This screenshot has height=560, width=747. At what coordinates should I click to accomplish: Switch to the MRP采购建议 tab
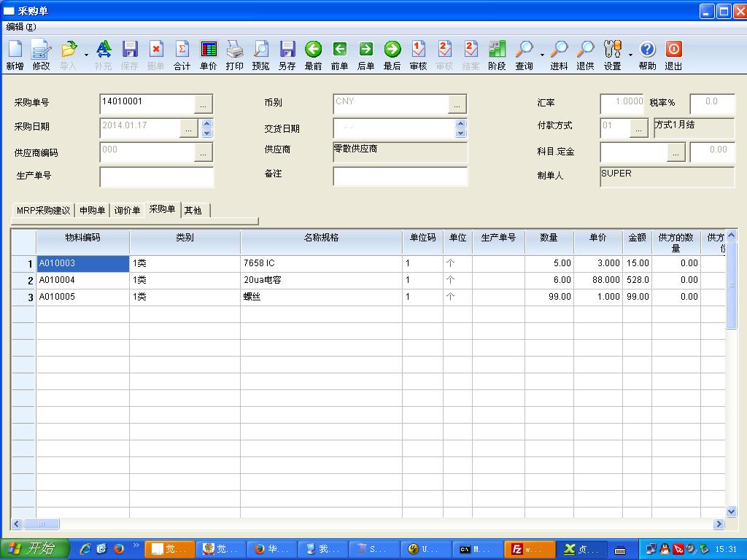click(x=43, y=210)
